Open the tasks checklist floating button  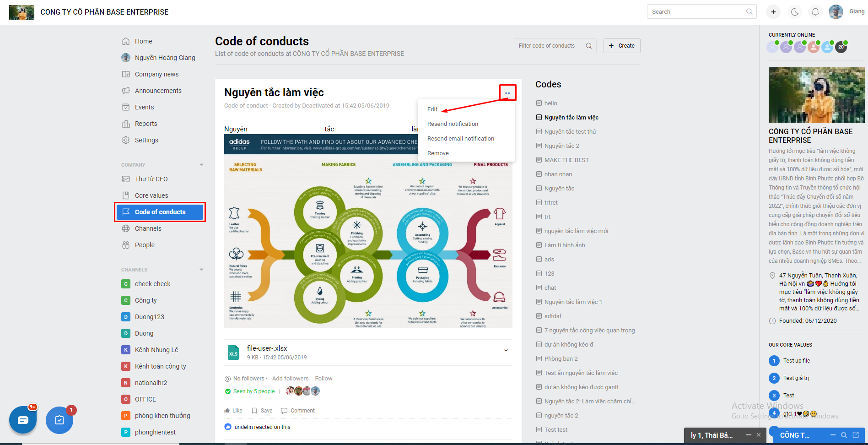59,420
